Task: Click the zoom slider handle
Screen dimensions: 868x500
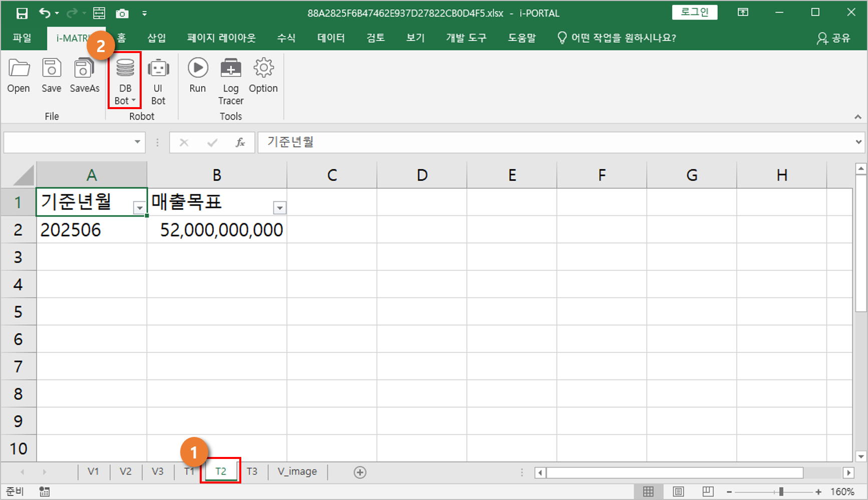Action: tap(781, 491)
